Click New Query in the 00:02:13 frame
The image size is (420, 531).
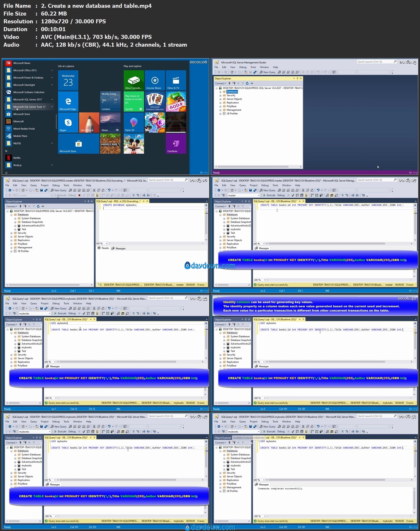tap(267, 72)
